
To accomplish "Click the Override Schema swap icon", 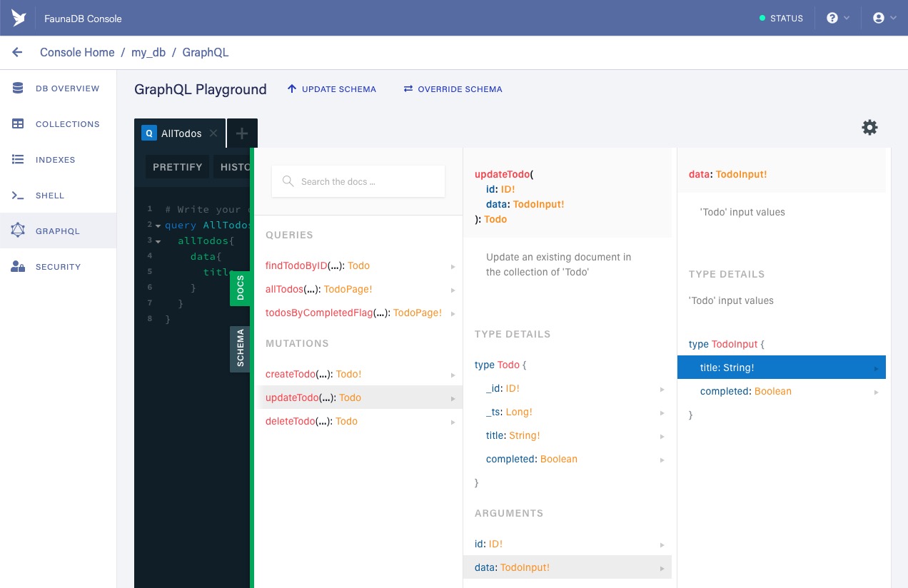I will (x=408, y=89).
